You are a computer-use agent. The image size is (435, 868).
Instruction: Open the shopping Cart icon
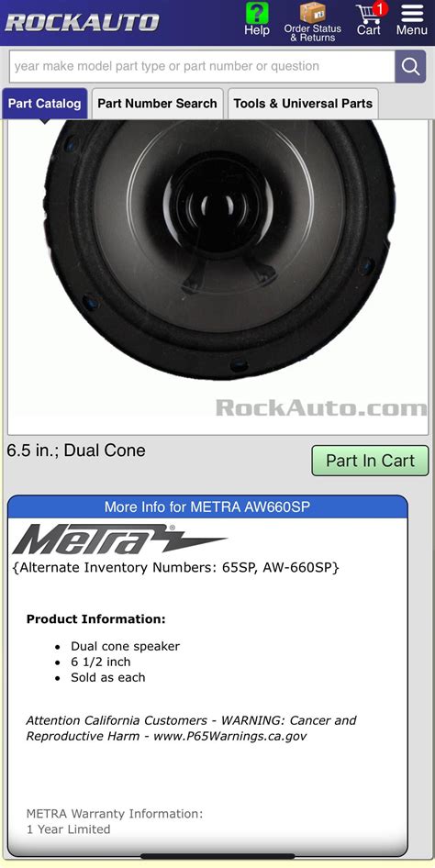coord(368,13)
